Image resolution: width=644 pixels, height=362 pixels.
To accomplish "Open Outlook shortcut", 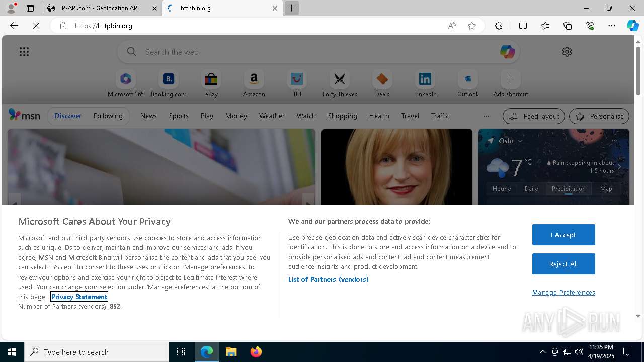I will click(x=468, y=83).
